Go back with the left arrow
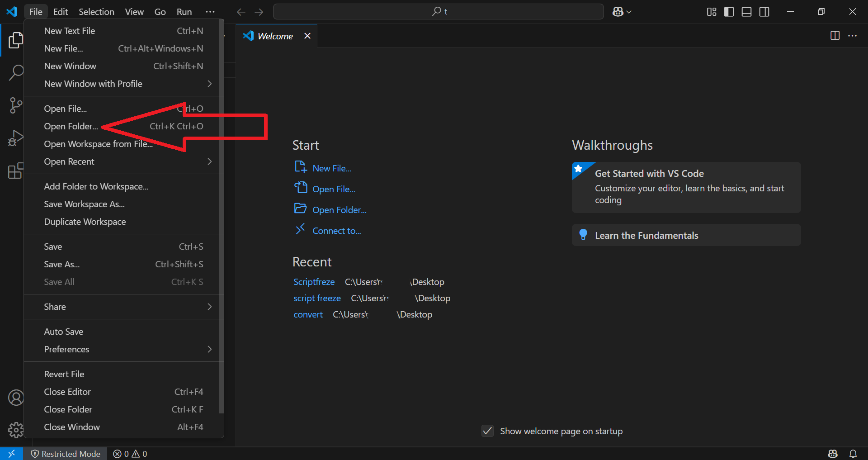Viewport: 868px width, 460px height. click(x=241, y=12)
